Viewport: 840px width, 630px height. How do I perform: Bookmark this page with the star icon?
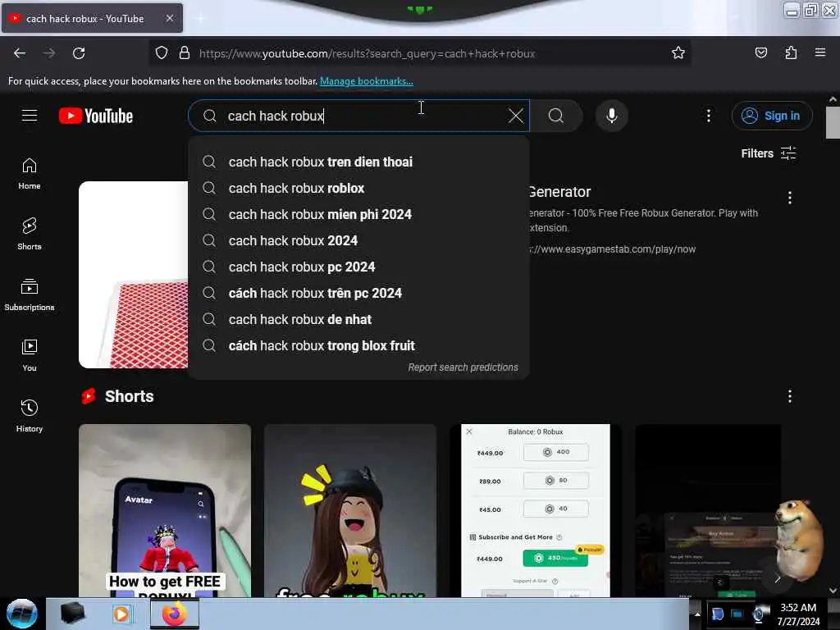pos(678,53)
